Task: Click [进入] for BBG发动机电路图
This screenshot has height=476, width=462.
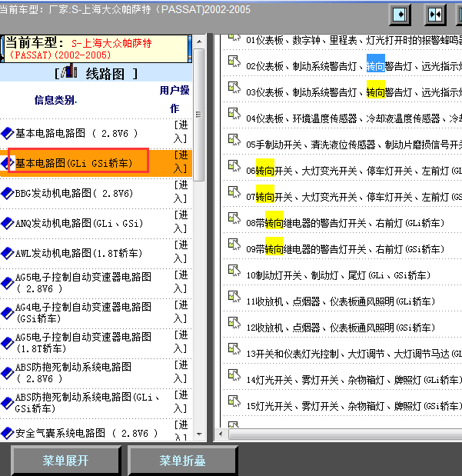Action: [x=181, y=191]
